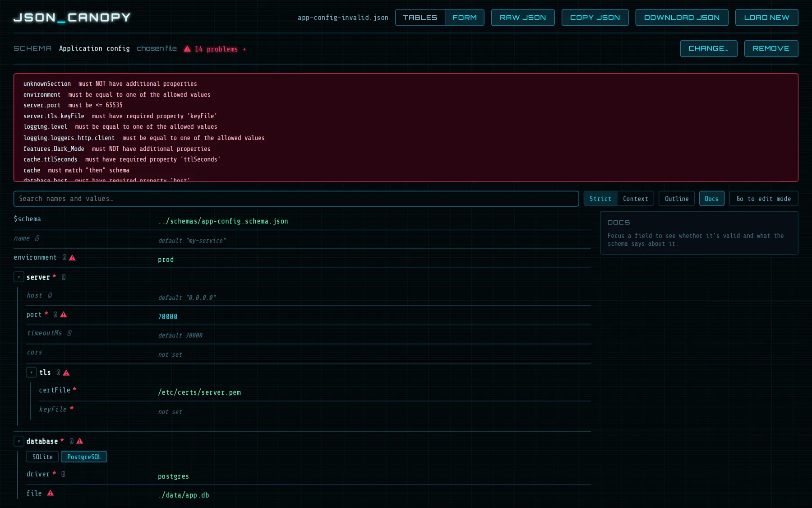Click the info icon next to timeoutMs
812x508 pixels.
pos(69,333)
